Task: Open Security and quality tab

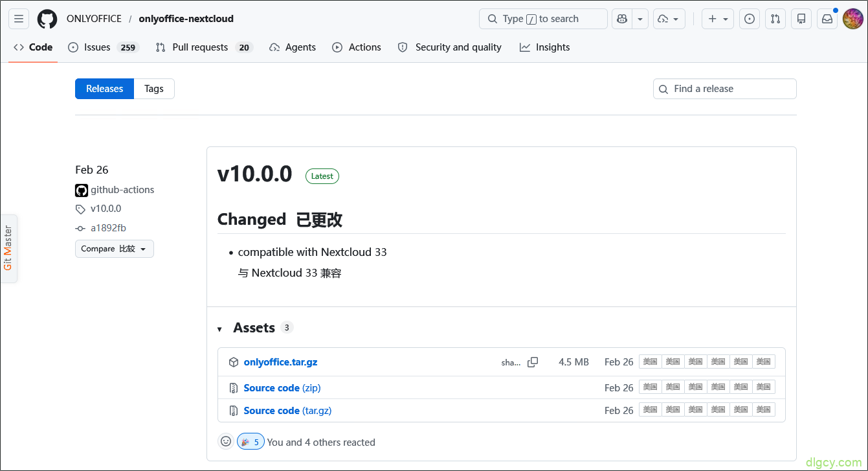Action: pyautogui.click(x=450, y=47)
